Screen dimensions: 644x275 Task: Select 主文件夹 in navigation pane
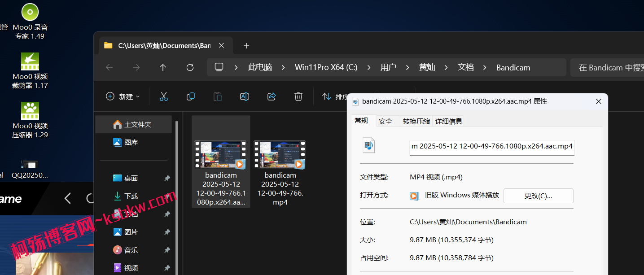134,124
